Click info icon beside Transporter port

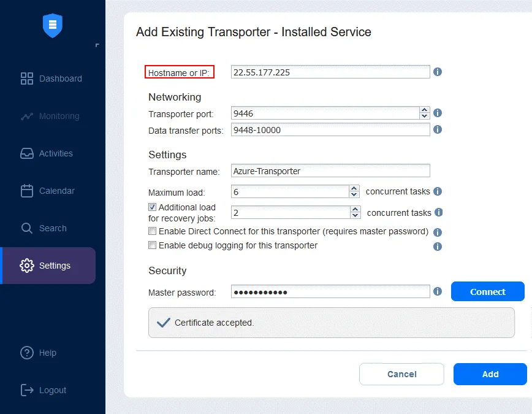[438, 113]
